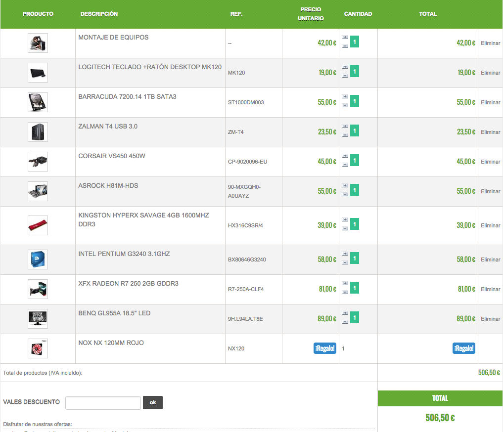Open BARRACUDA 7200.14 1TB SATA3 description
This screenshot has height=432, width=504.
127,97
